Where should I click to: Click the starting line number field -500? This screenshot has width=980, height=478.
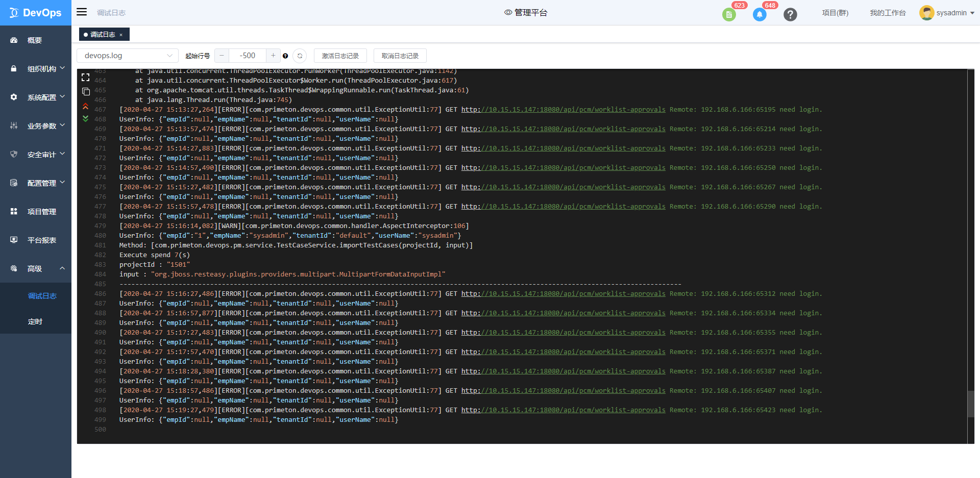pos(248,56)
